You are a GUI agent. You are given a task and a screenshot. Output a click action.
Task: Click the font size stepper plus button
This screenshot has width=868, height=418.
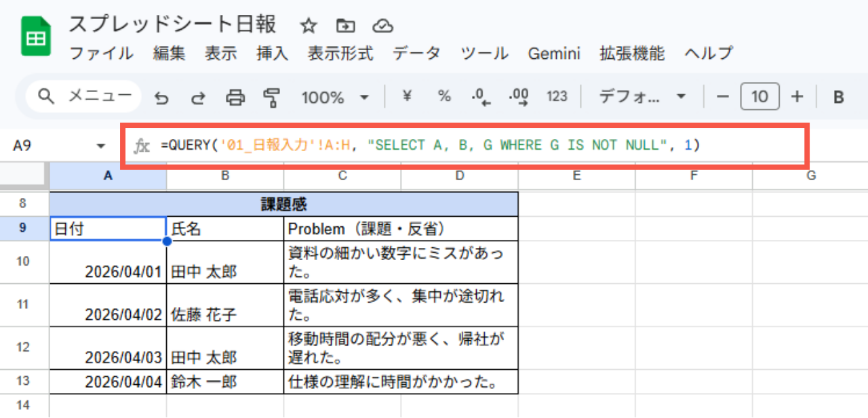click(797, 97)
